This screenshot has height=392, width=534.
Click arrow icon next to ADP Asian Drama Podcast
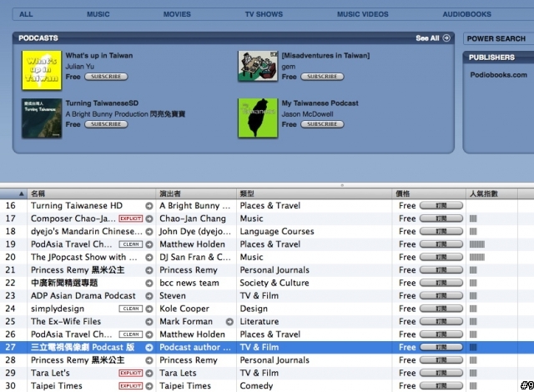click(x=149, y=296)
